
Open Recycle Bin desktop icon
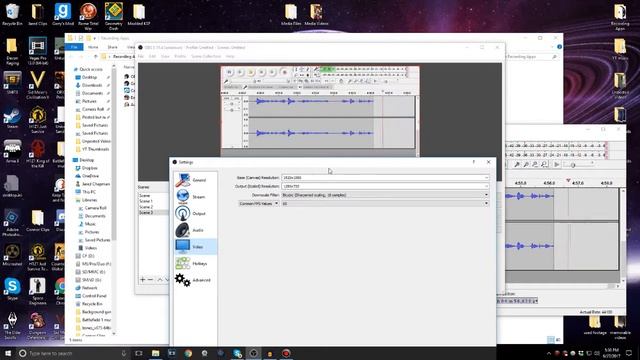12,15
